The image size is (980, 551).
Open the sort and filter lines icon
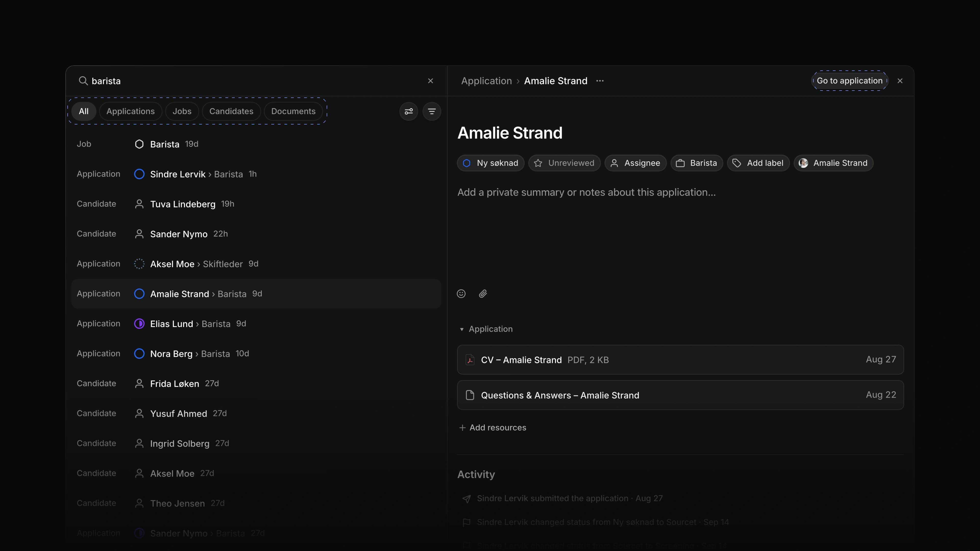point(432,111)
